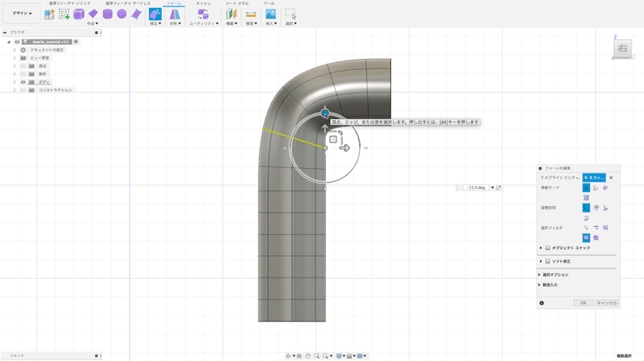
Task: Click the Select window-selection icon
Action: (x=291, y=14)
